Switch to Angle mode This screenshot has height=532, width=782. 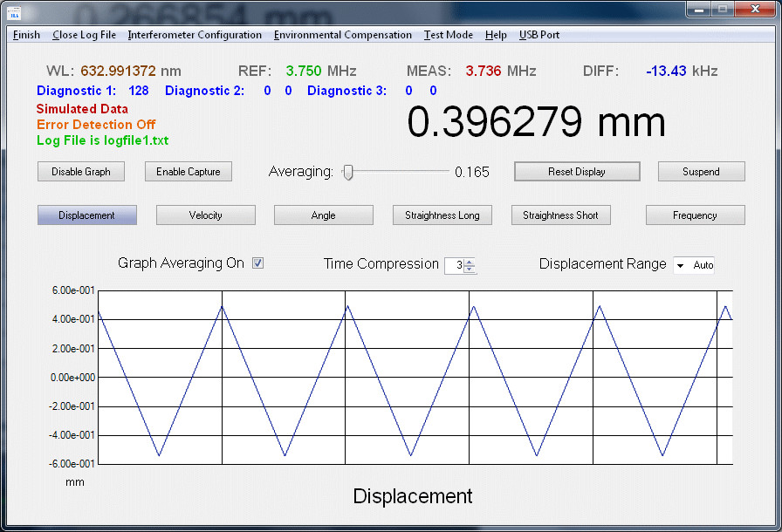coord(323,215)
